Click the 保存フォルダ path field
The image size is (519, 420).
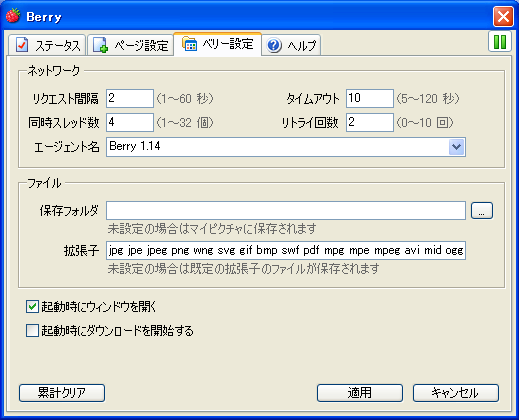286,210
